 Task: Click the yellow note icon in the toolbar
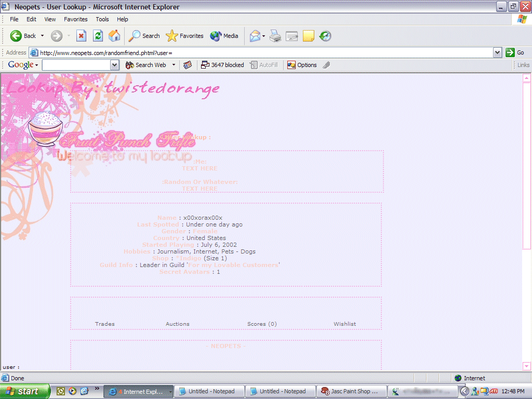(309, 36)
